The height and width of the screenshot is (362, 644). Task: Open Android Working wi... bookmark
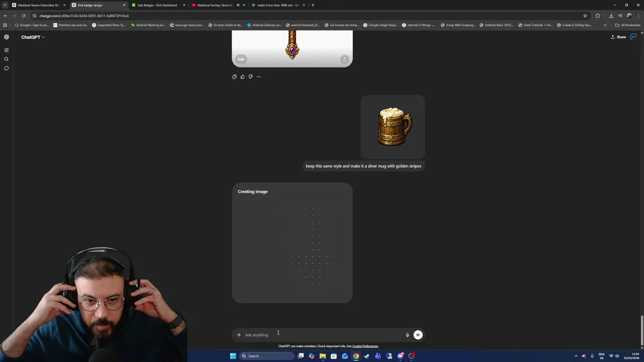click(x=148, y=25)
